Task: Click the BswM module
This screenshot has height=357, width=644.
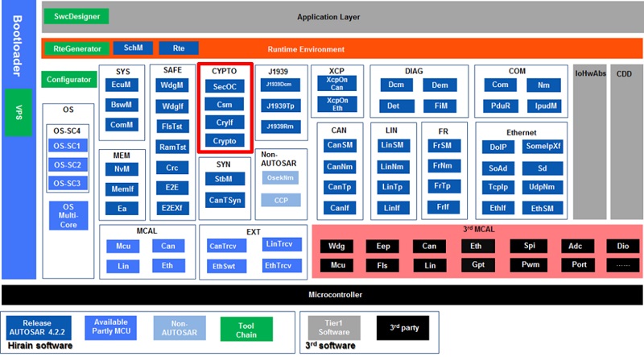Action: click(122, 105)
